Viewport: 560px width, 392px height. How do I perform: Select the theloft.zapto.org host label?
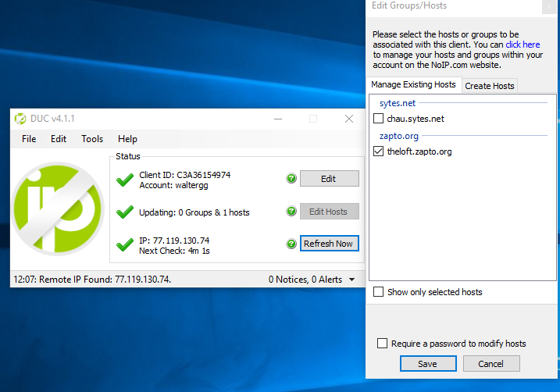[419, 151]
